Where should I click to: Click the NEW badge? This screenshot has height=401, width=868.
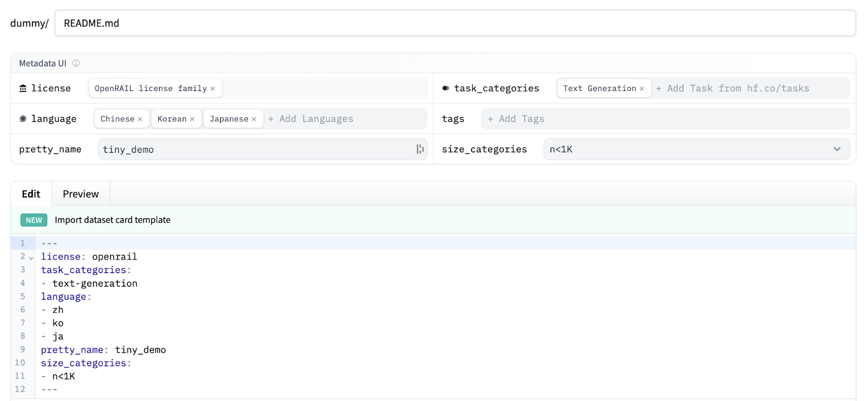(x=34, y=220)
